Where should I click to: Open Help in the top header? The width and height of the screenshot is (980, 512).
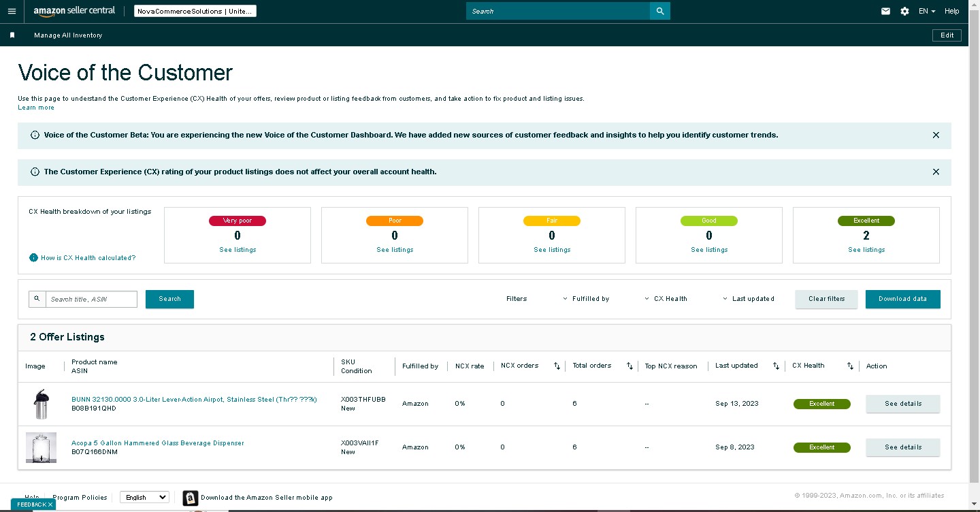pos(952,11)
